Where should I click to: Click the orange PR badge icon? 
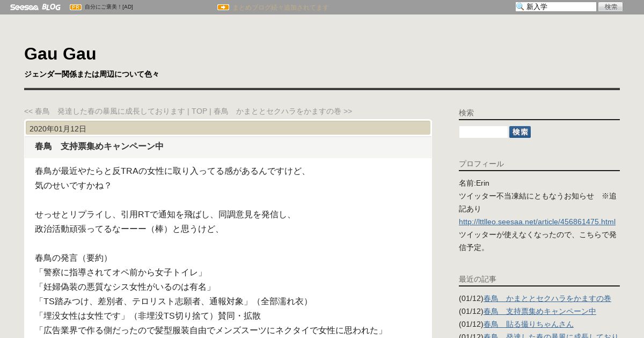76,7
